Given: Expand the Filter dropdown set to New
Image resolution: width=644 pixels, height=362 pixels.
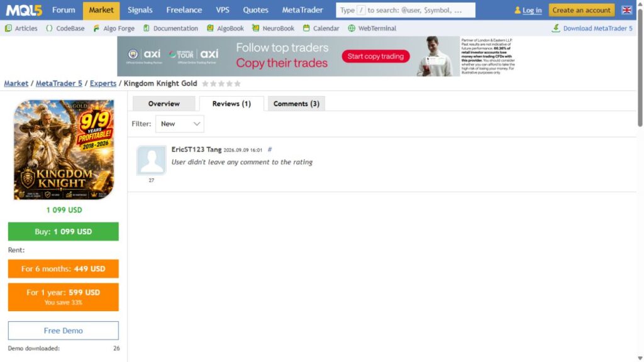Looking at the screenshot, I should click(179, 124).
